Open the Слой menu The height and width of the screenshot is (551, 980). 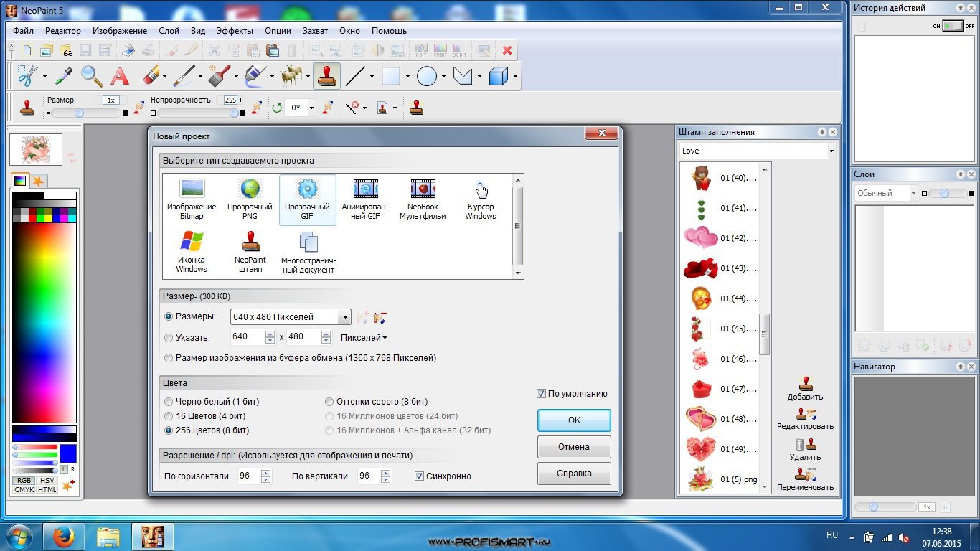(x=169, y=31)
